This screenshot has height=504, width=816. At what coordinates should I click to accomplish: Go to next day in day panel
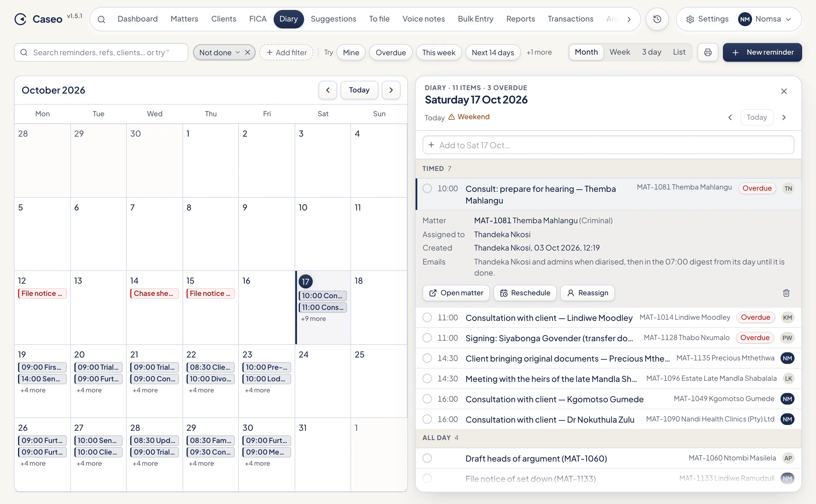pos(784,117)
